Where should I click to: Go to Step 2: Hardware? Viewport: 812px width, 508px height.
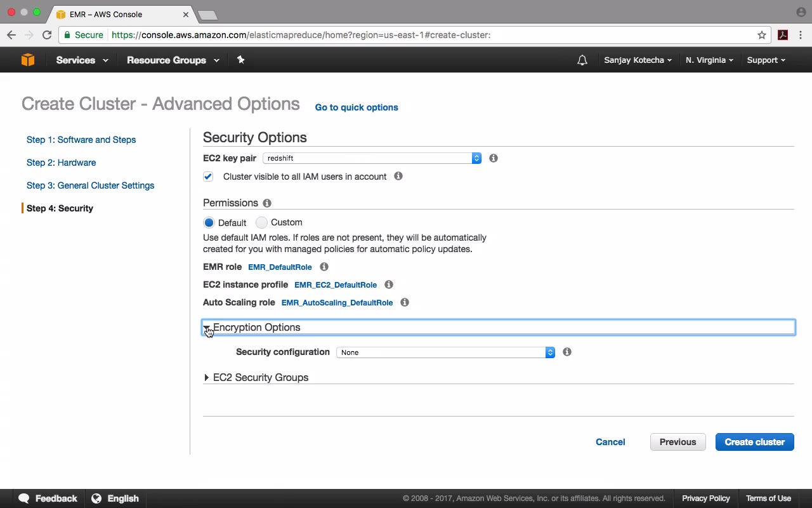tap(62, 163)
